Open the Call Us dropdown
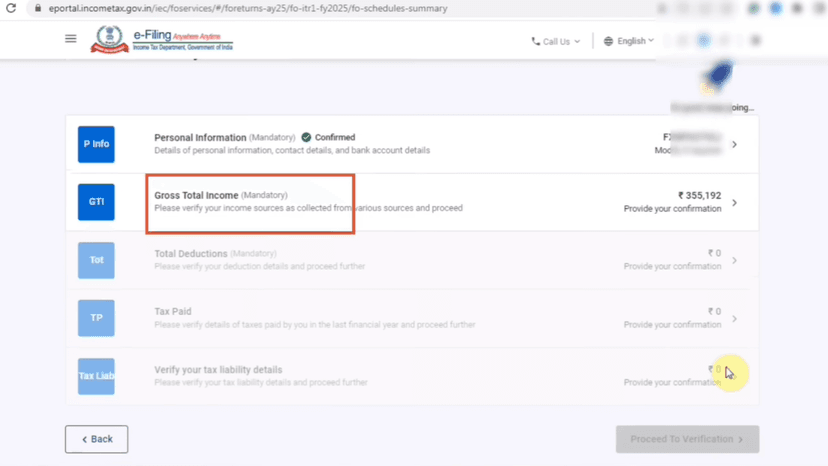This screenshot has height=466, width=828. tap(556, 41)
